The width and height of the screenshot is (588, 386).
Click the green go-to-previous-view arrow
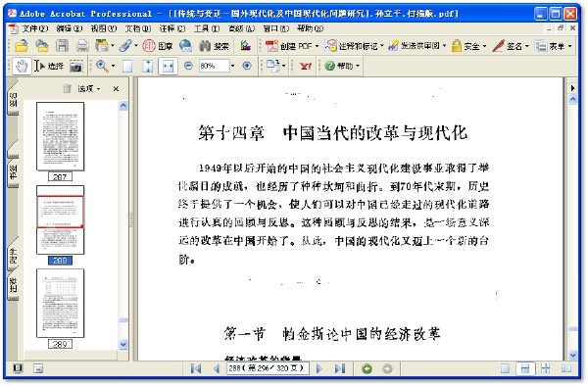pyautogui.click(x=367, y=368)
